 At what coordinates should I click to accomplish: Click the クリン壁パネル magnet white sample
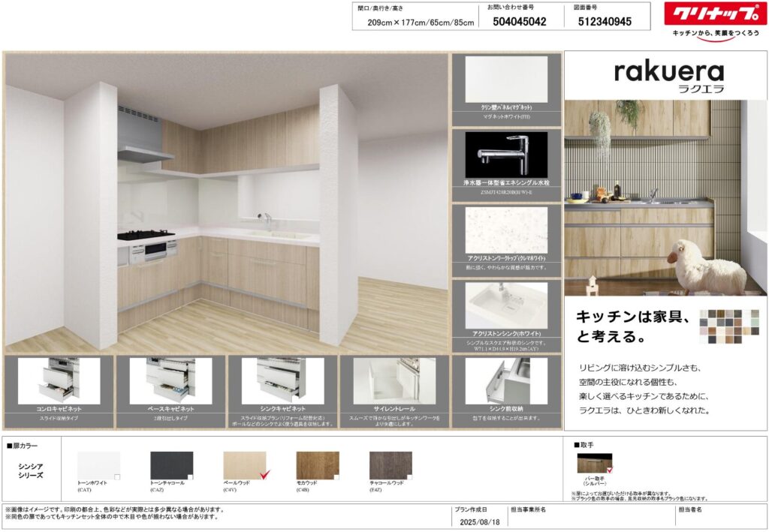pos(505,80)
